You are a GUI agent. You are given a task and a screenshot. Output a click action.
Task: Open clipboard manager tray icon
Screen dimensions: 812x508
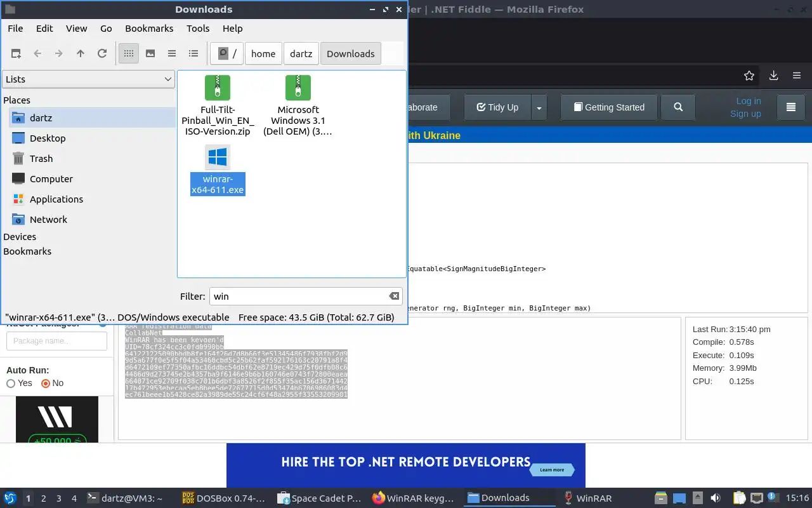click(739, 498)
